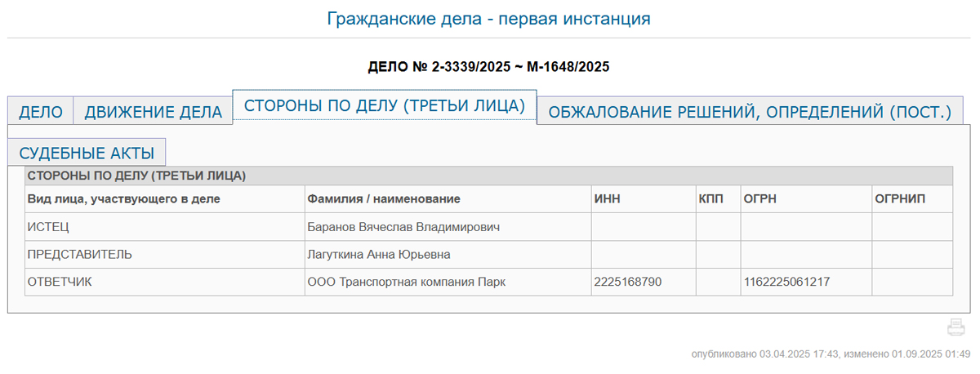Click the Вид лица, участвующего в деле header
The height and width of the screenshot is (374, 980).
124,198
